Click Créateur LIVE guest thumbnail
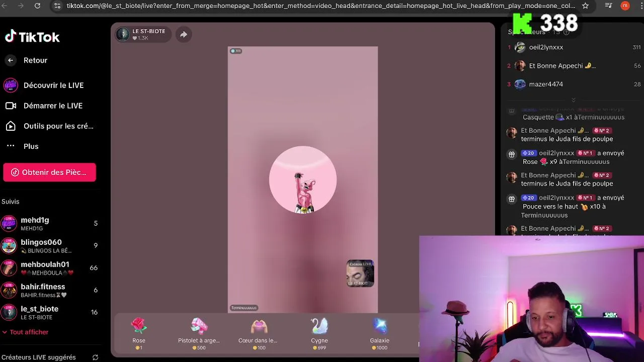 tap(360, 274)
